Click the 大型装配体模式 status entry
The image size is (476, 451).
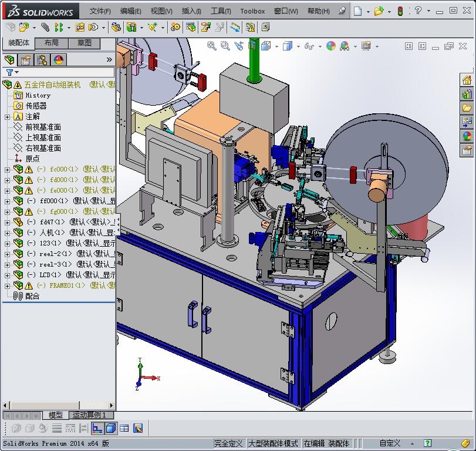pyautogui.click(x=273, y=444)
